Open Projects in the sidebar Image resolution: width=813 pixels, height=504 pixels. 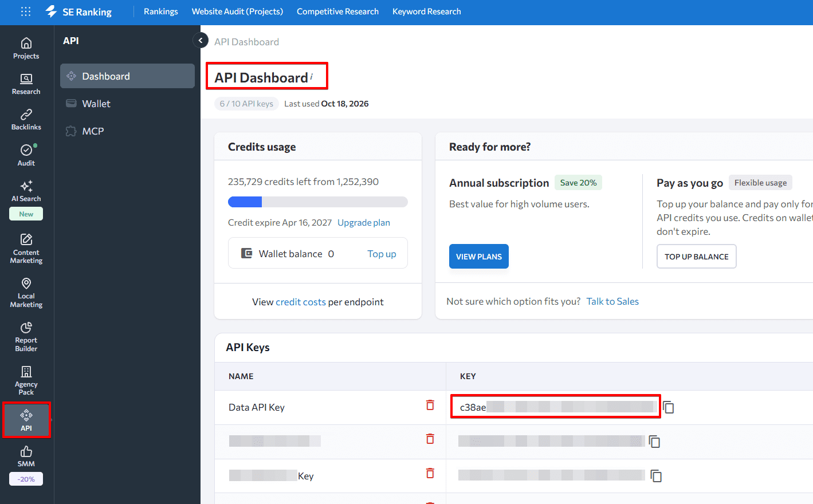26,49
